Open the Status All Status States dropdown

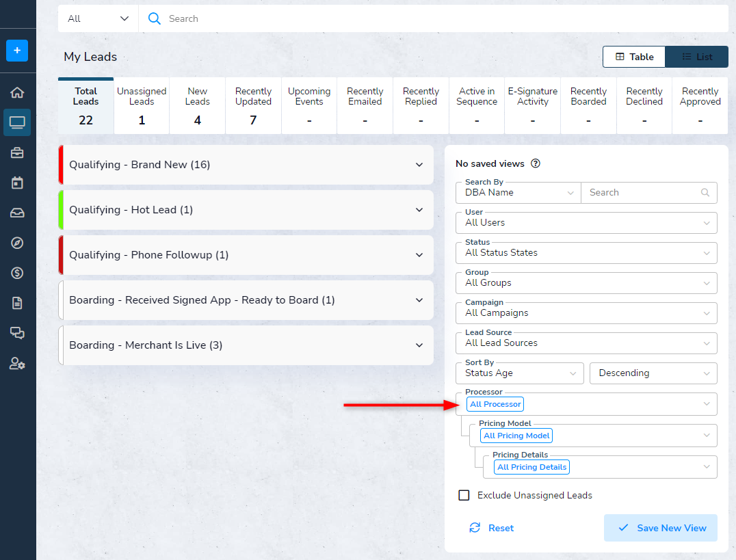[586, 252]
